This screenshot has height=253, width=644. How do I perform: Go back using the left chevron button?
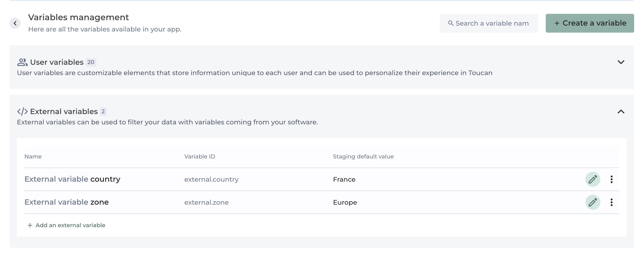click(15, 23)
